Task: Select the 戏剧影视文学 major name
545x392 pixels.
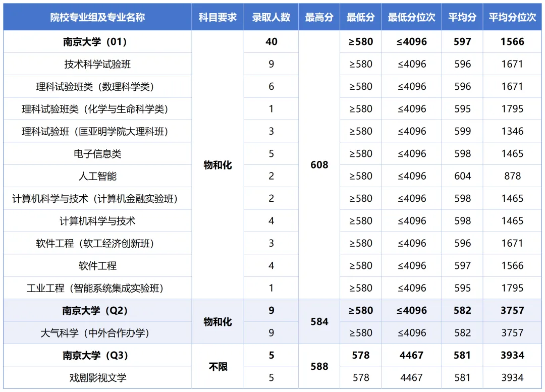Action: 97,378
